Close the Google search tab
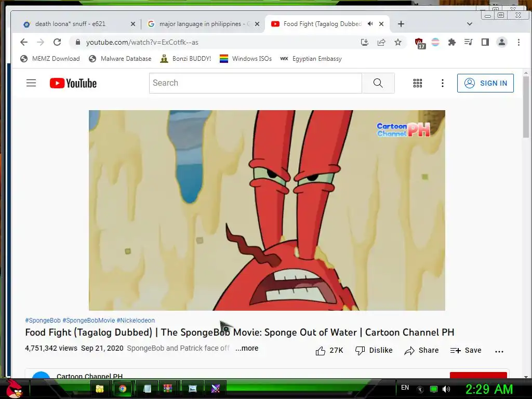 pyautogui.click(x=257, y=24)
